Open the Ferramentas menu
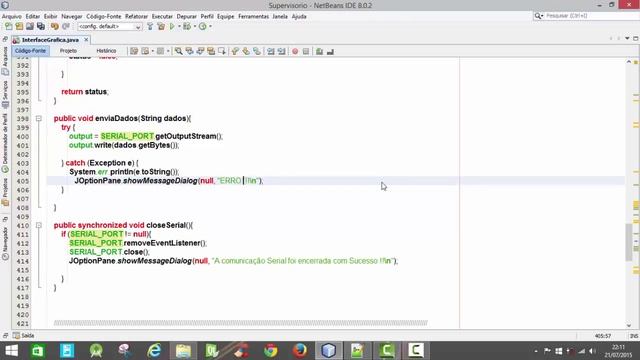The height and width of the screenshot is (360, 640). (x=253, y=16)
